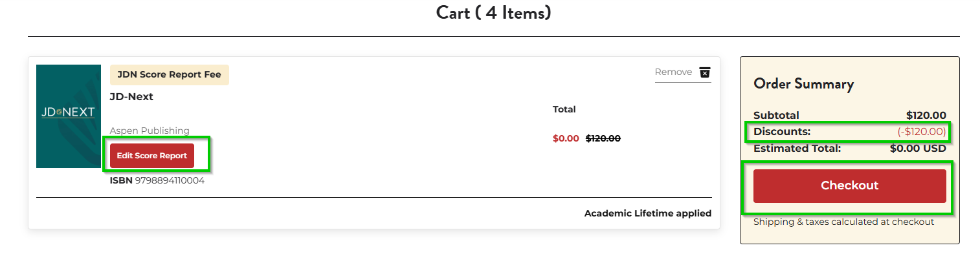Click the Subtotal $120.00 amount

pyautogui.click(x=926, y=116)
